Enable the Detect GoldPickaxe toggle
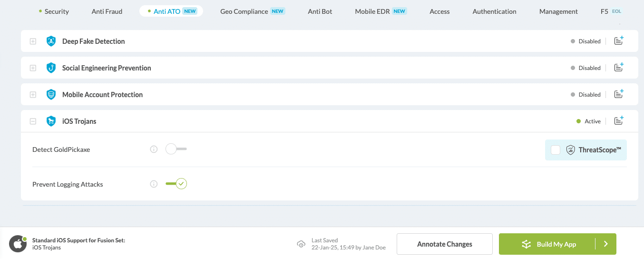This screenshot has width=644, height=259. click(x=176, y=149)
